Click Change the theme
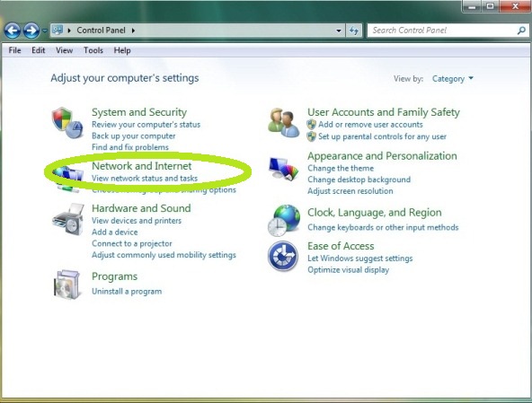 (x=341, y=168)
